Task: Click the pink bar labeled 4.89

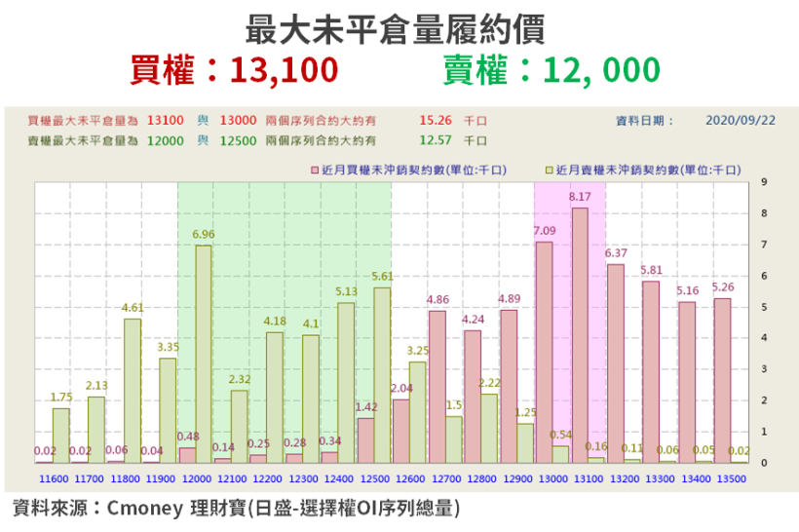Action: [x=509, y=386]
